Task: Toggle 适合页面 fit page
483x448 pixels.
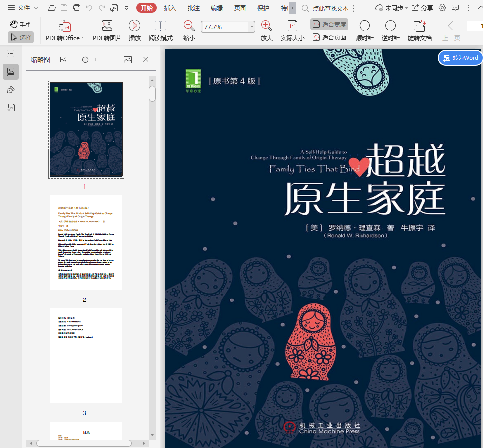Action: click(329, 37)
